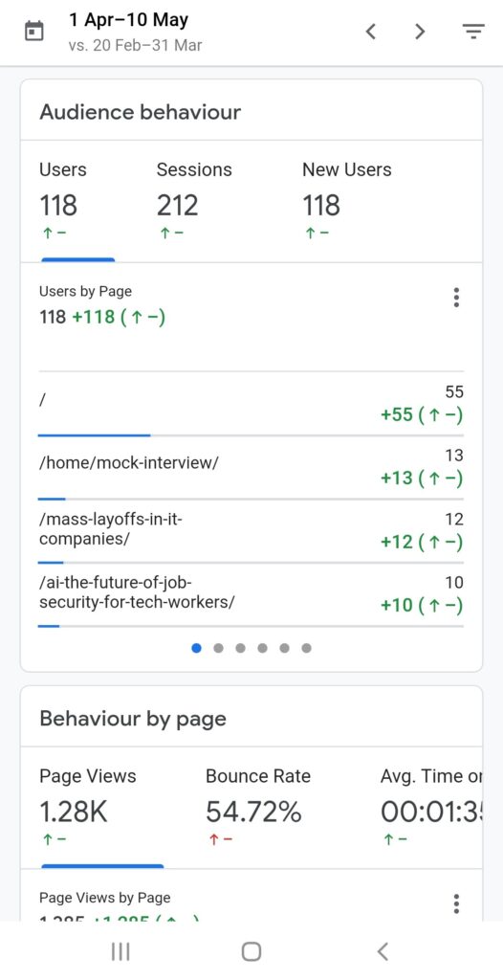Tap Android back navigation button

click(383, 951)
